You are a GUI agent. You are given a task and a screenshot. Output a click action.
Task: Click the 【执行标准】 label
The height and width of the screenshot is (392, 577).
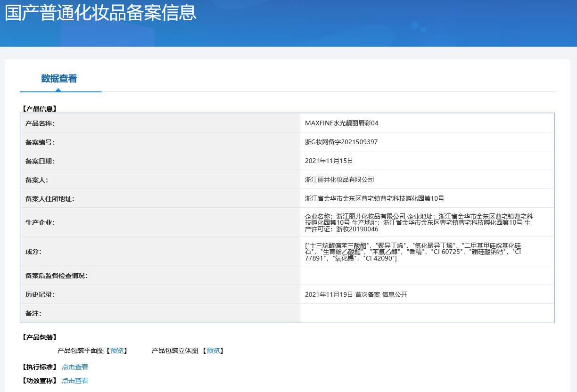coord(39,367)
